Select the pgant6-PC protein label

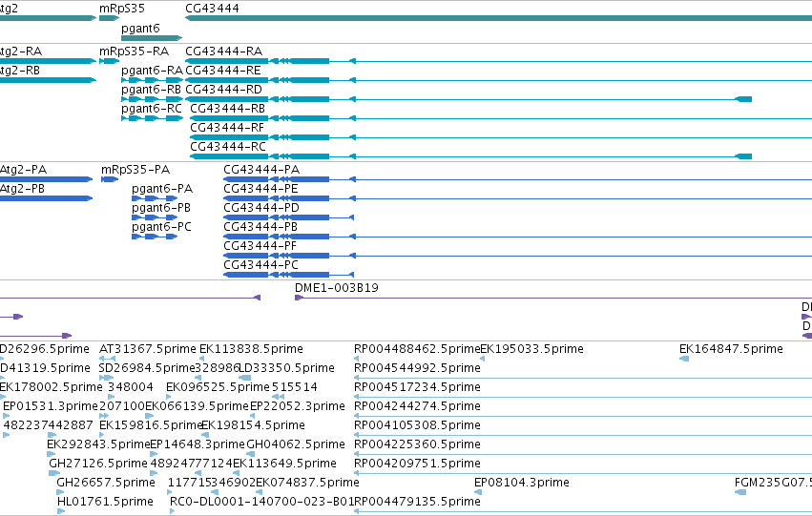click(x=161, y=227)
